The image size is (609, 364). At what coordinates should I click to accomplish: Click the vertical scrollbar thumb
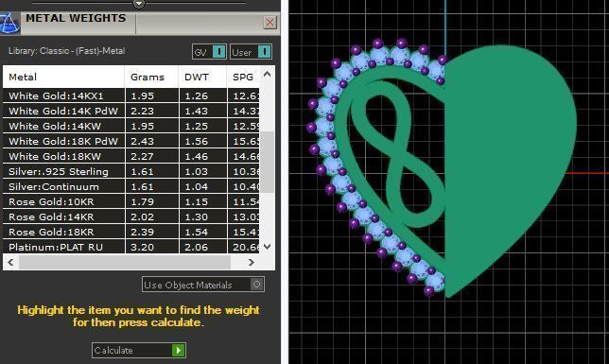click(x=268, y=162)
